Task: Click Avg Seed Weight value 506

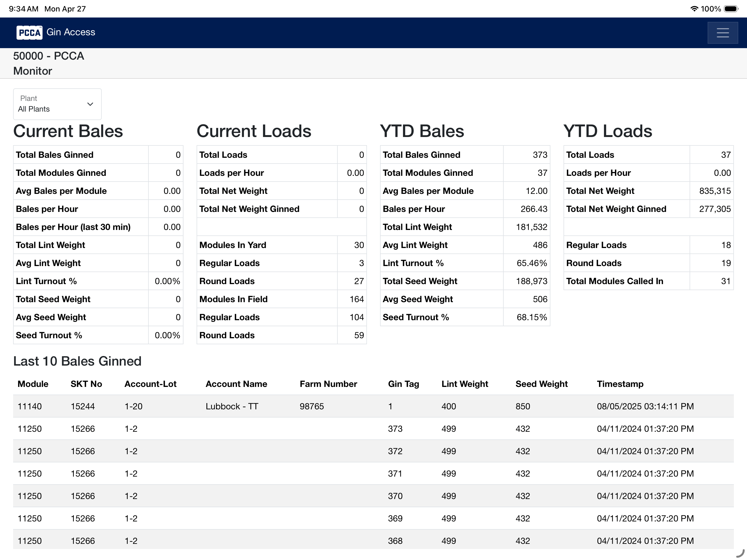Action: [x=540, y=299]
